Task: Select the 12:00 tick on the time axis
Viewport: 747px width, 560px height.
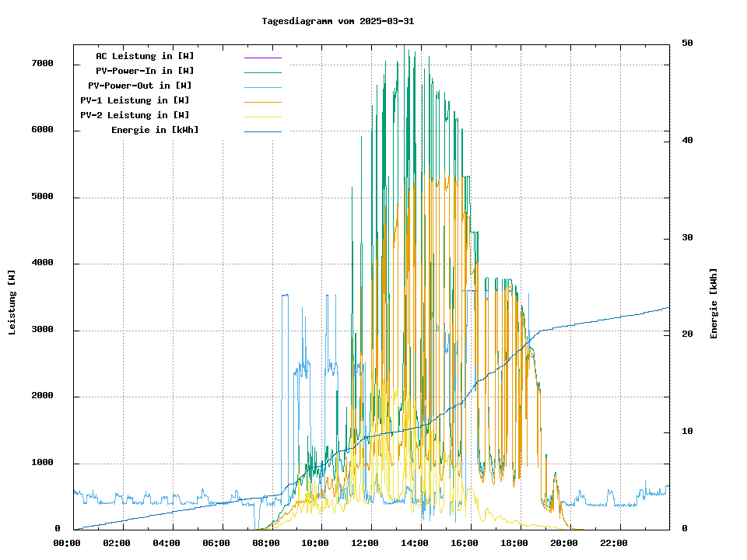Action: click(x=365, y=543)
